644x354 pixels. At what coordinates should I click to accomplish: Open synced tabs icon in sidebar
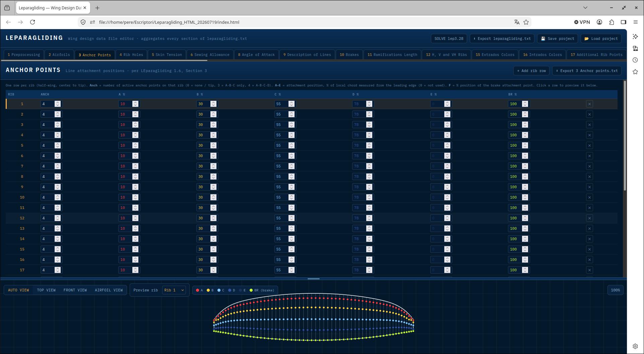click(635, 48)
